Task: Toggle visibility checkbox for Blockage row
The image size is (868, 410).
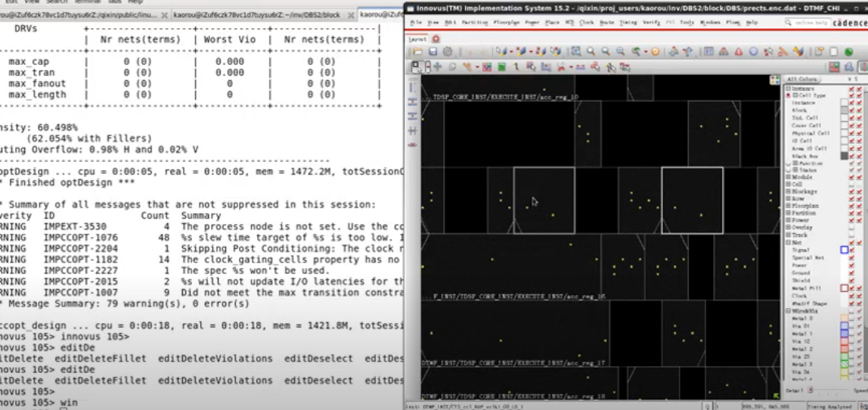Action: [x=852, y=191]
